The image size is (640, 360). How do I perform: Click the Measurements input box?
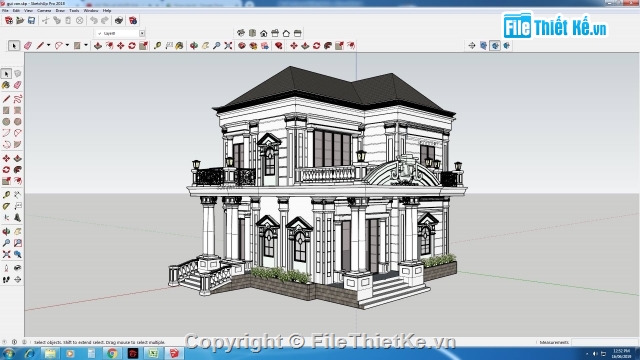click(604, 342)
